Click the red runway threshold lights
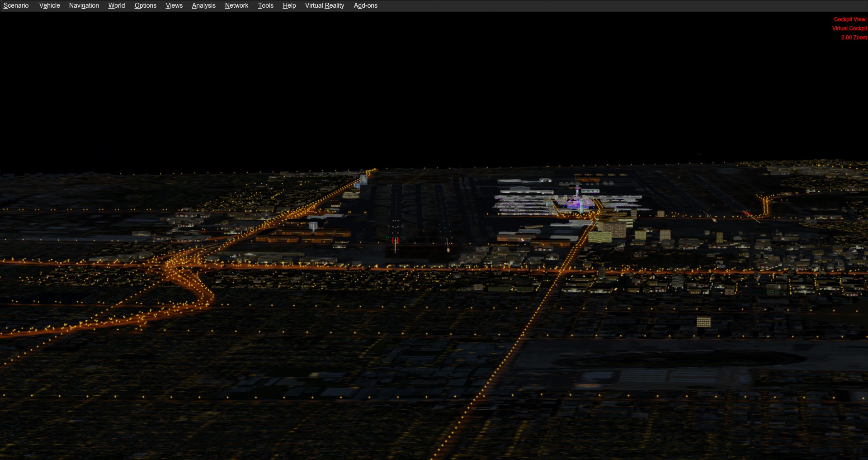The image size is (868, 460). pos(395,240)
